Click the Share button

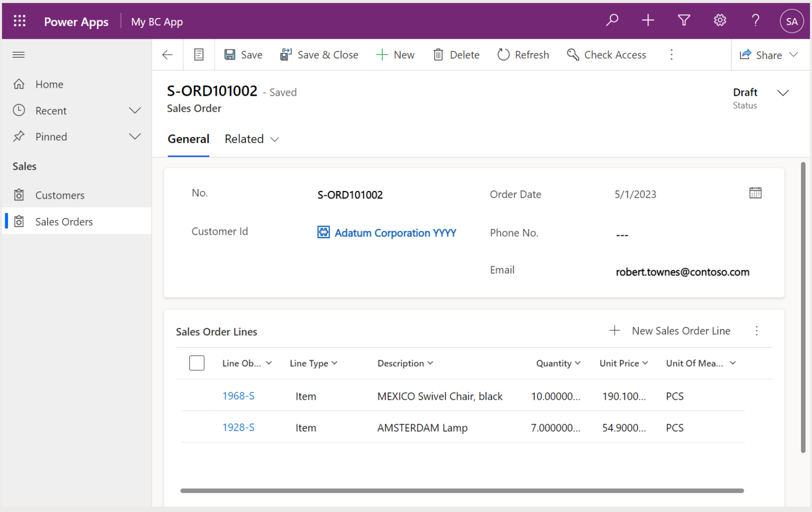point(761,55)
